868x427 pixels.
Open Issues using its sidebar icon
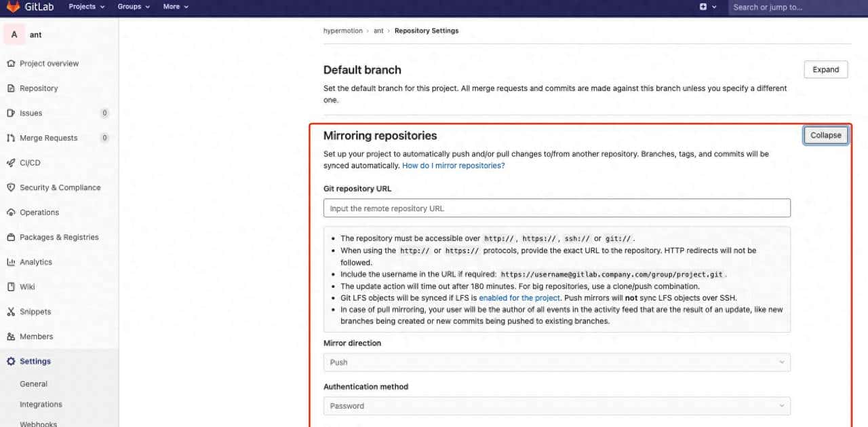point(11,113)
